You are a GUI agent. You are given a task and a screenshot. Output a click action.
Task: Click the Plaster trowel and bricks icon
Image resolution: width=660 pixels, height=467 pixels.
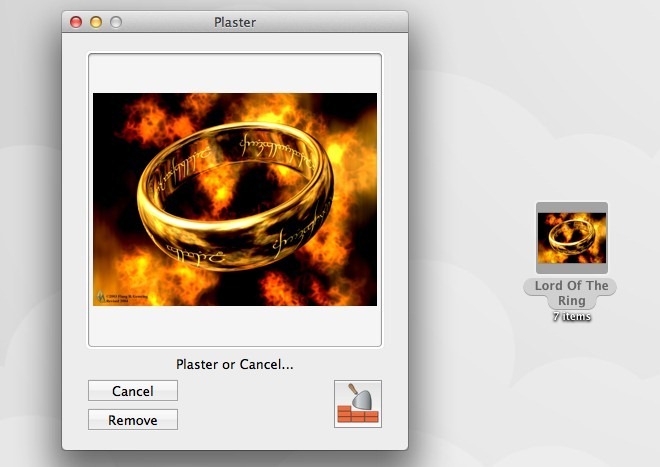(x=358, y=404)
